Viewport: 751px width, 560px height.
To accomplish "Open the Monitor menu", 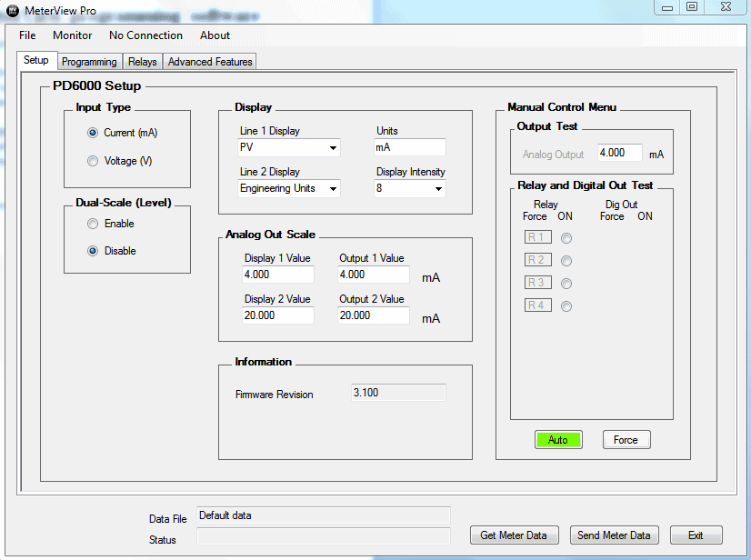I will tap(73, 35).
